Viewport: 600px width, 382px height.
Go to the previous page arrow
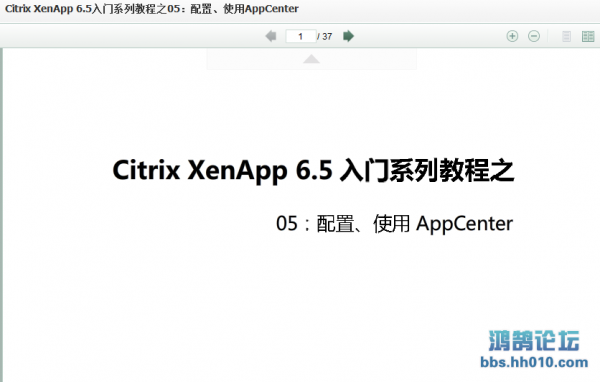271,36
